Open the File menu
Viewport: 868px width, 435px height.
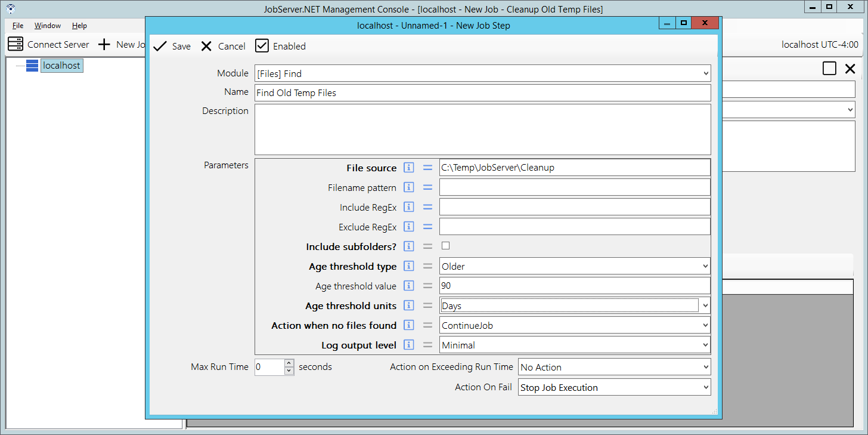[x=18, y=26]
